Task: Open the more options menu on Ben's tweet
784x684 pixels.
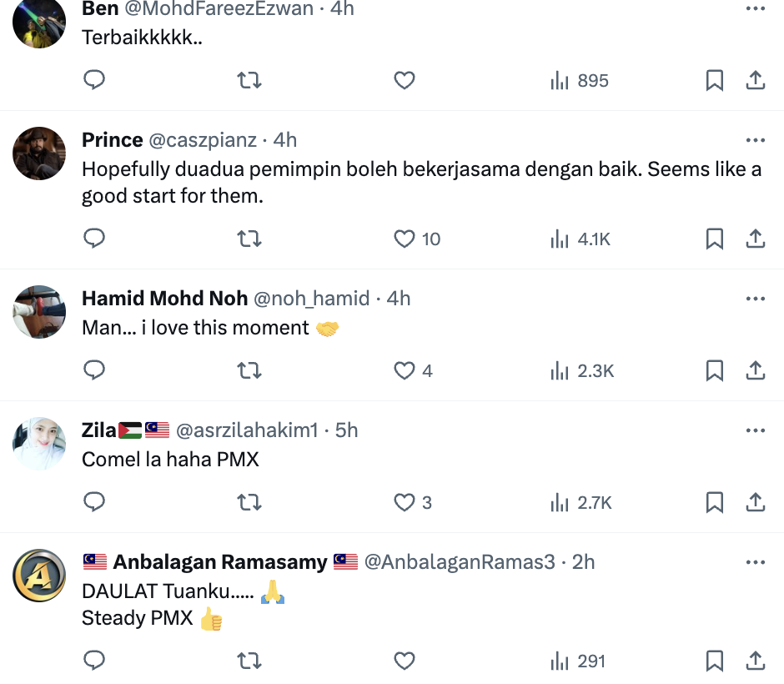Action: click(756, 8)
